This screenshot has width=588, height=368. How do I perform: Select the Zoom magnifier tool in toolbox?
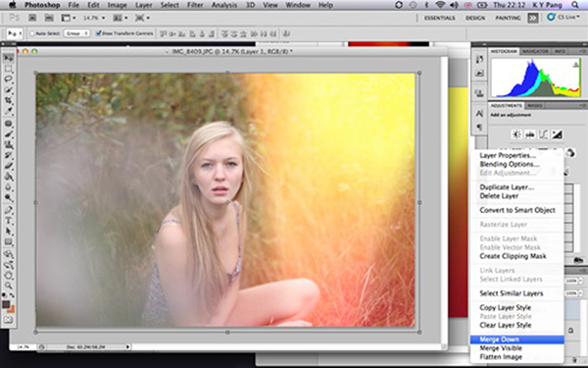coord(8,286)
